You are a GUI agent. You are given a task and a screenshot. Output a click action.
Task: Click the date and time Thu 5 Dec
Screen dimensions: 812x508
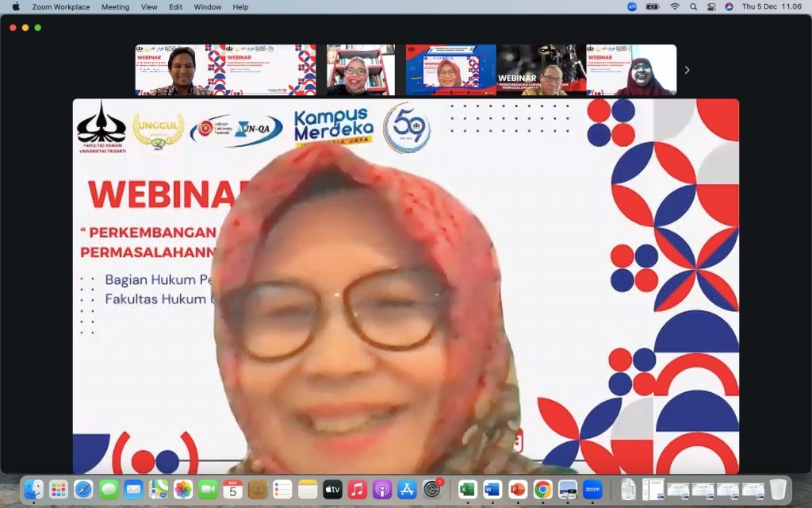point(772,6)
